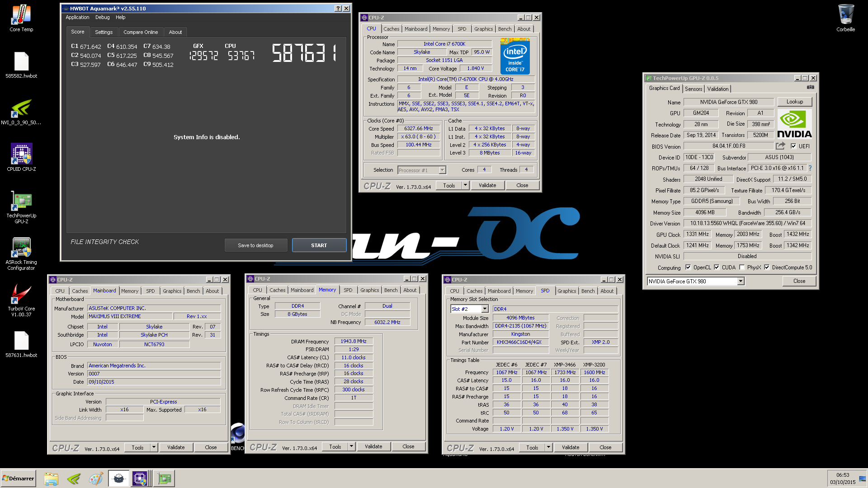This screenshot has width=868, height=488.
Task: Toggle the DirectCompute 5.0 checkbox
Action: 767,267
